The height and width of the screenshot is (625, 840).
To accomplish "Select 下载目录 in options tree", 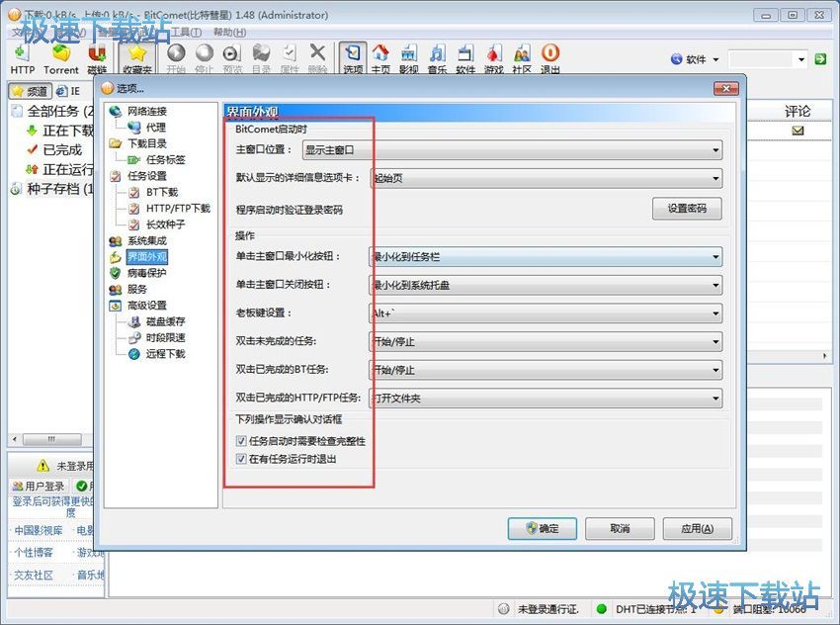I will click(x=147, y=143).
